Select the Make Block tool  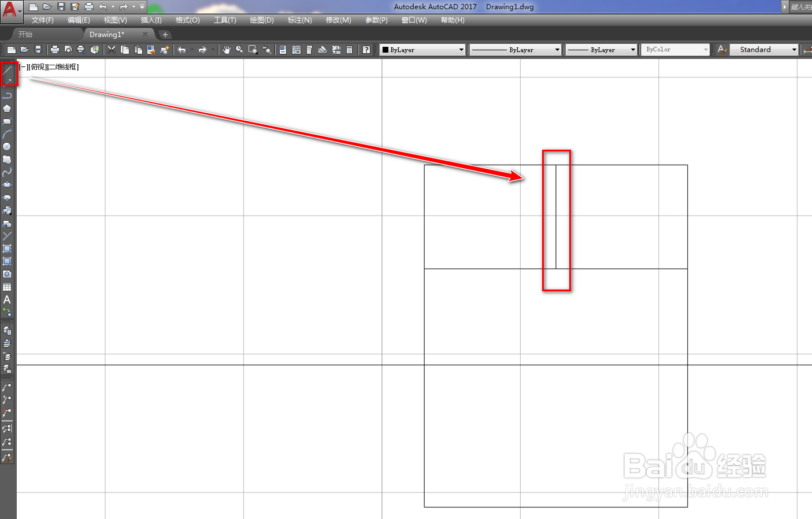pyautogui.click(x=7, y=223)
